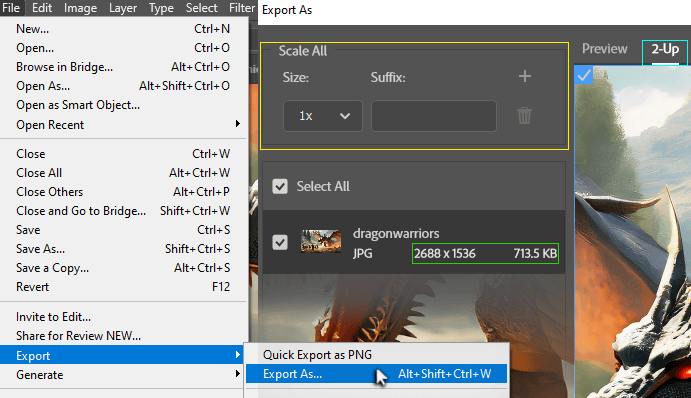Image resolution: width=691 pixels, height=398 pixels.
Task: Expand the Generate submenu
Action: [x=123, y=375]
